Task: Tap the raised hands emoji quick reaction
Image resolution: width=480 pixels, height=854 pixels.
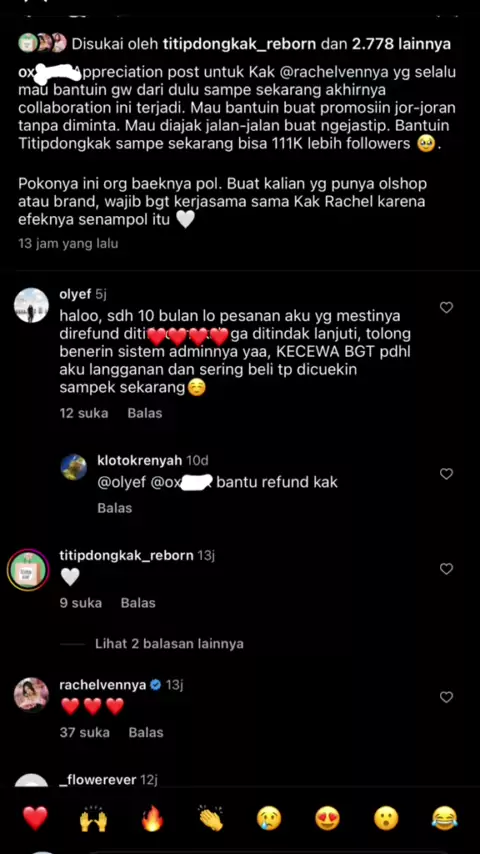Action: 94,819
